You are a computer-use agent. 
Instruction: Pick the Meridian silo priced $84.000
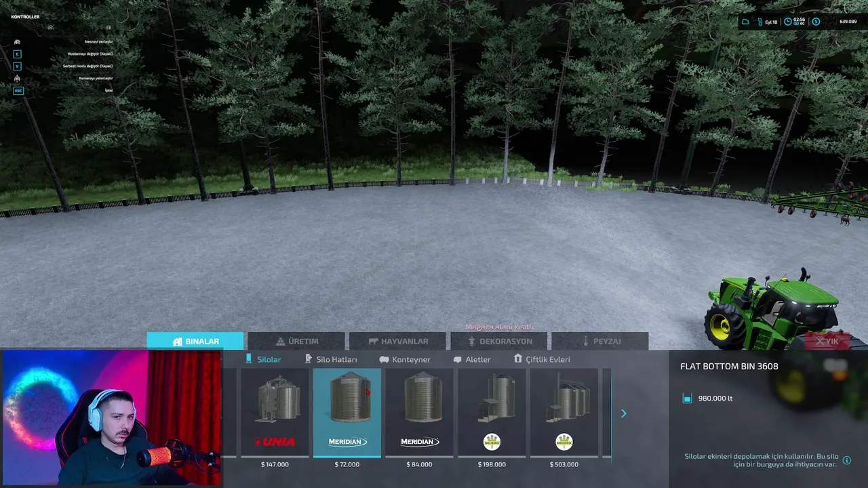(419, 412)
